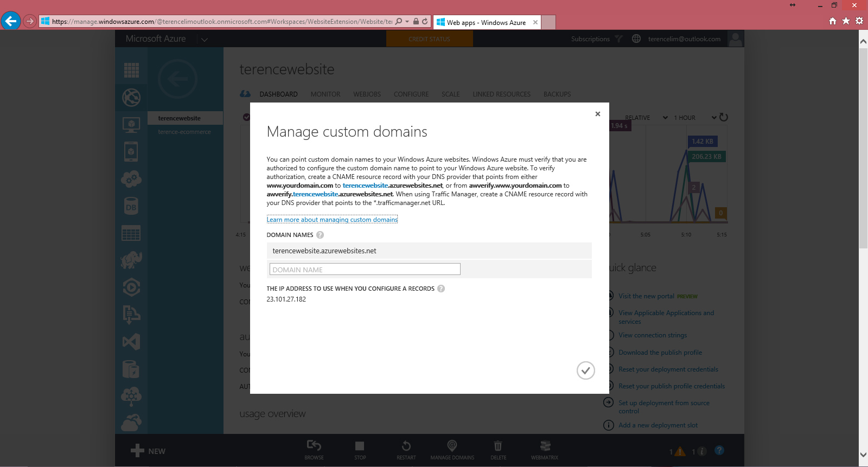868x467 pixels.
Task: Open the CREDIT STATUS banner
Action: tap(429, 39)
